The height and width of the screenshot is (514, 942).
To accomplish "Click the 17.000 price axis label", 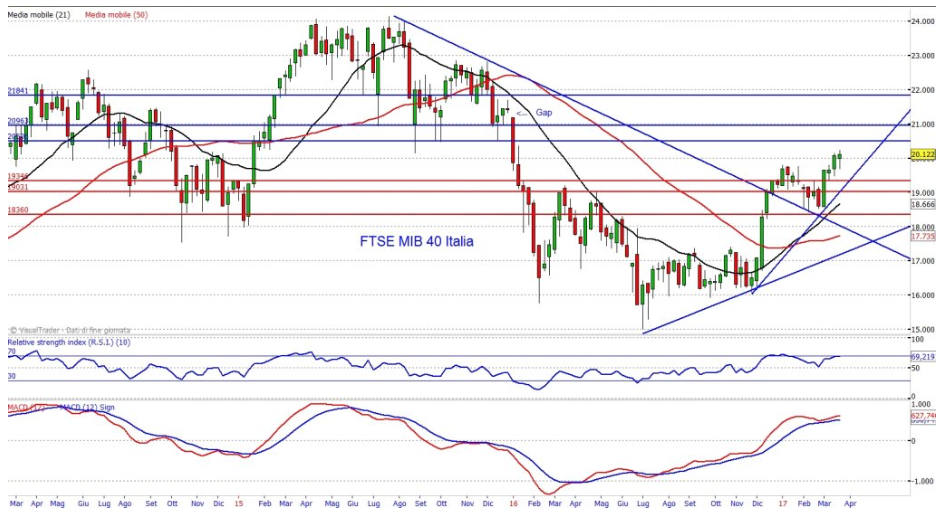I will click(922, 261).
